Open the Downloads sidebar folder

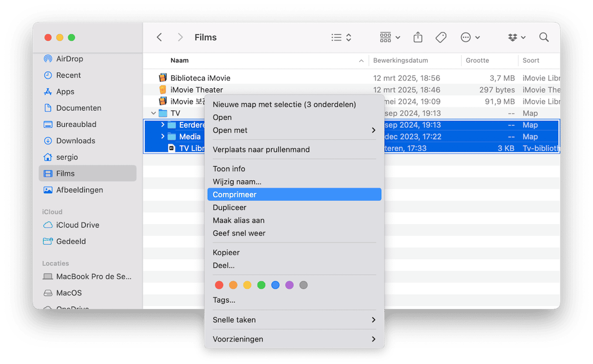pyautogui.click(x=76, y=141)
